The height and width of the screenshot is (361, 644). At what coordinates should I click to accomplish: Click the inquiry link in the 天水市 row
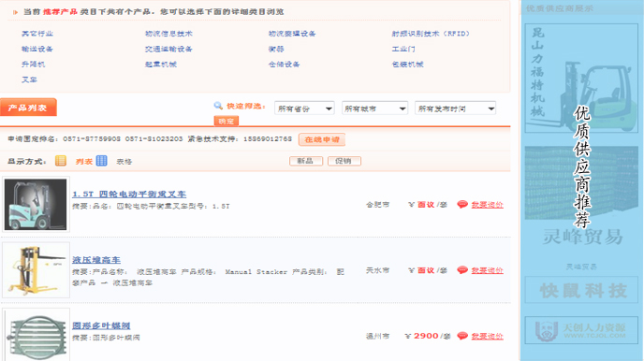pos(487,270)
